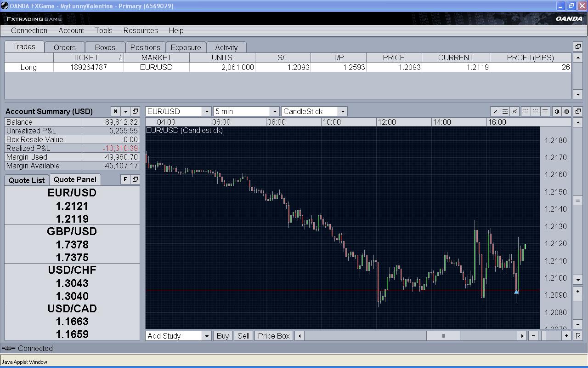The height and width of the screenshot is (368, 588).
Task: Zoom in on the time axis
Action: pyautogui.click(x=566, y=336)
